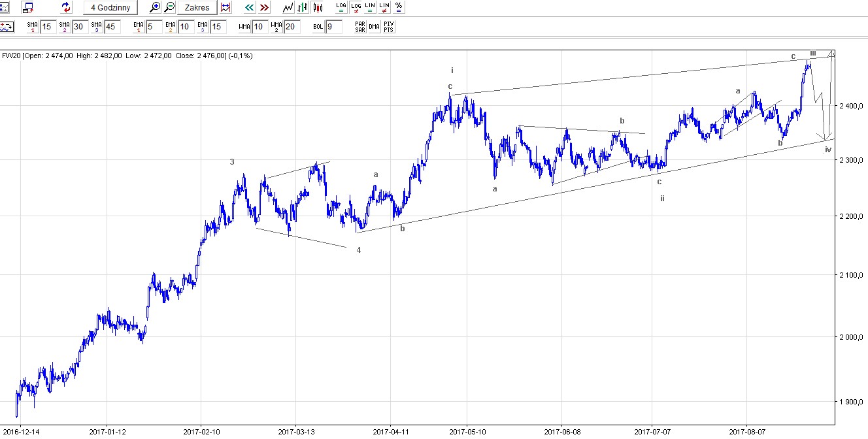
Task: Zoom out with the magnifier minus icon
Action: 169,7
